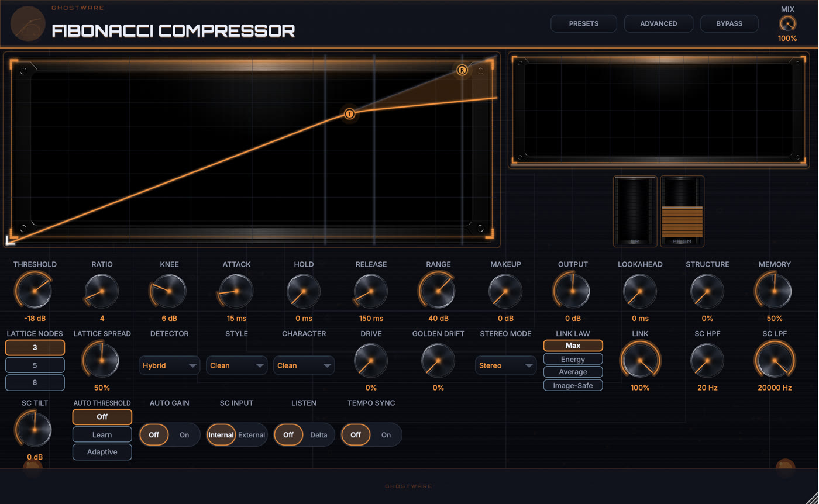
Task: Click the Knee knob
Action: (x=169, y=291)
